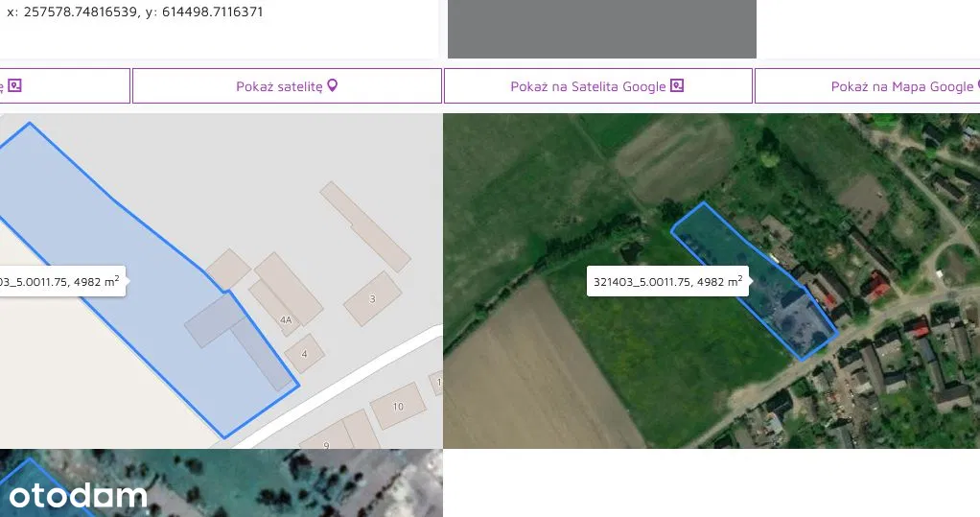This screenshot has width=980, height=517.
Task: Click the x, y coordinates text
Action: (134, 12)
